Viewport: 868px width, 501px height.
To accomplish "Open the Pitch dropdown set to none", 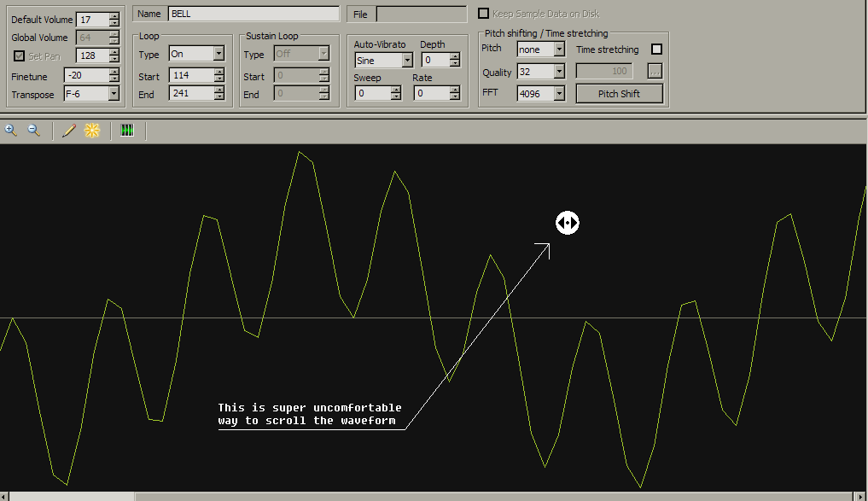I will click(559, 50).
